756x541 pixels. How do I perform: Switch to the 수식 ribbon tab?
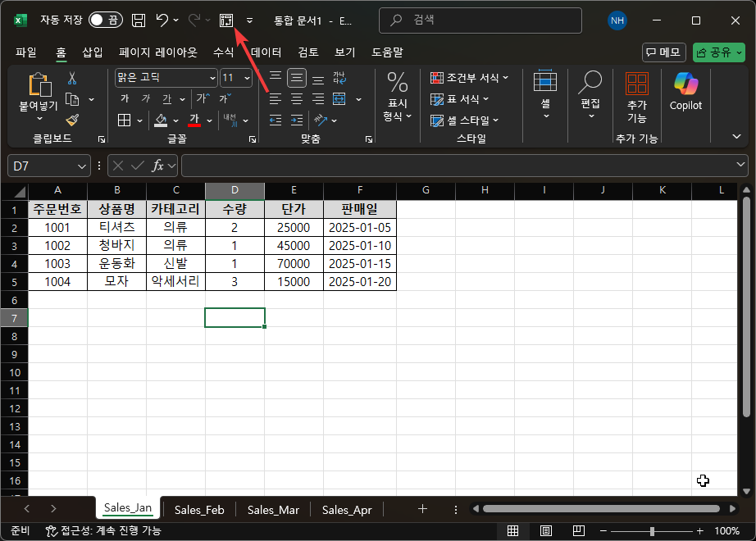coord(223,52)
